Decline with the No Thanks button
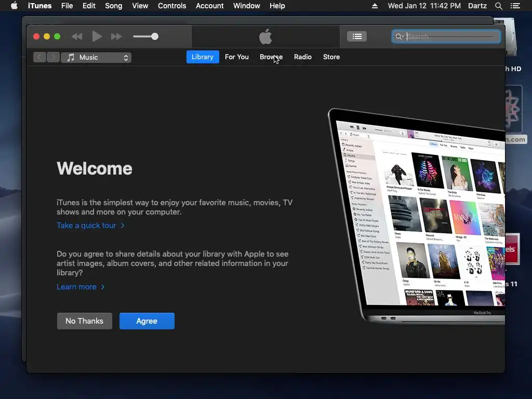The width and height of the screenshot is (532, 399). click(x=85, y=321)
